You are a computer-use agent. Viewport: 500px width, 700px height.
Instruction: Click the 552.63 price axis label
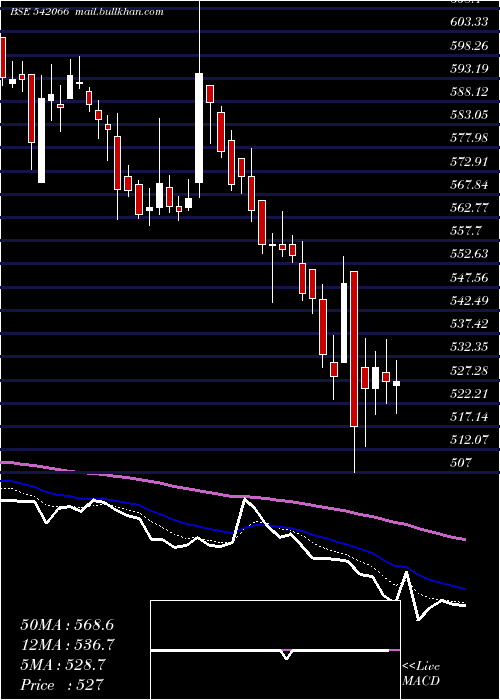pos(469,254)
